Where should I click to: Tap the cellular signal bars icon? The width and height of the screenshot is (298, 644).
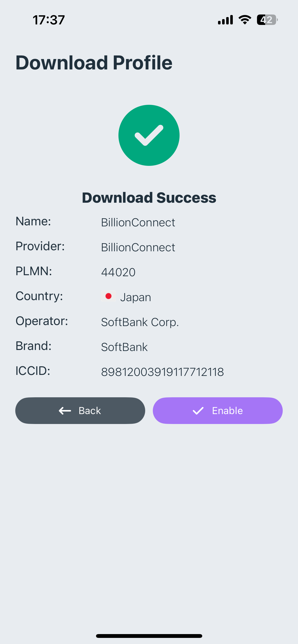click(225, 20)
